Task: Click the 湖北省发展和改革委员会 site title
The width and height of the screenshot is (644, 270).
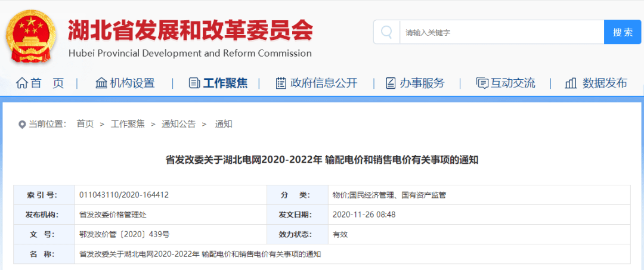Action: pyautogui.click(x=190, y=30)
